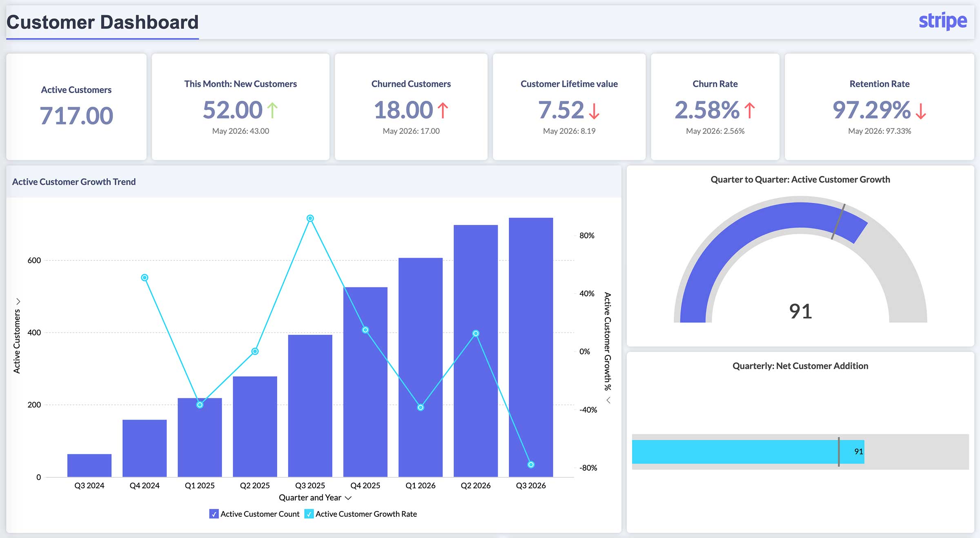980x538 pixels.
Task: Click the 'May 2026: 8.19' comparison text
Action: 569,131
